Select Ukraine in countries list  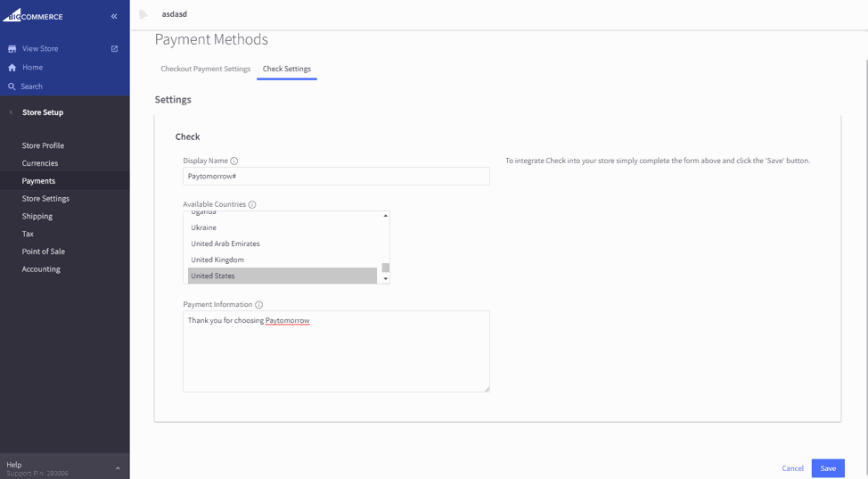[x=283, y=227]
